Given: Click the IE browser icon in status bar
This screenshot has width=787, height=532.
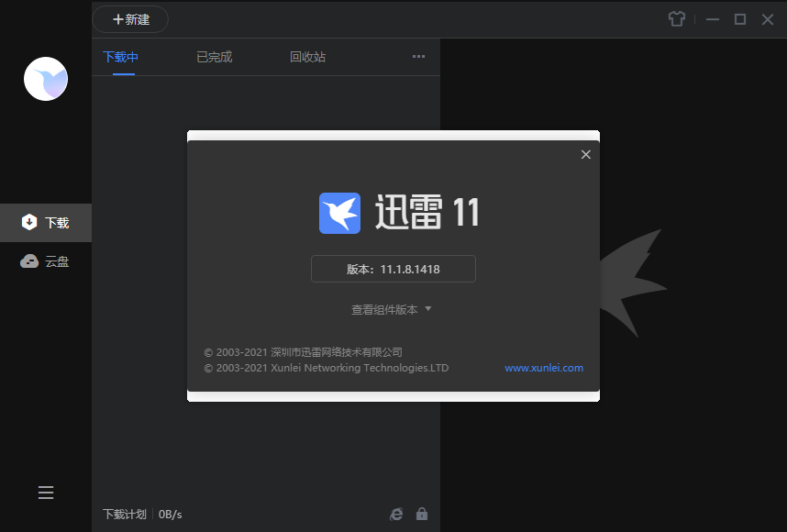Looking at the screenshot, I should click(396, 514).
